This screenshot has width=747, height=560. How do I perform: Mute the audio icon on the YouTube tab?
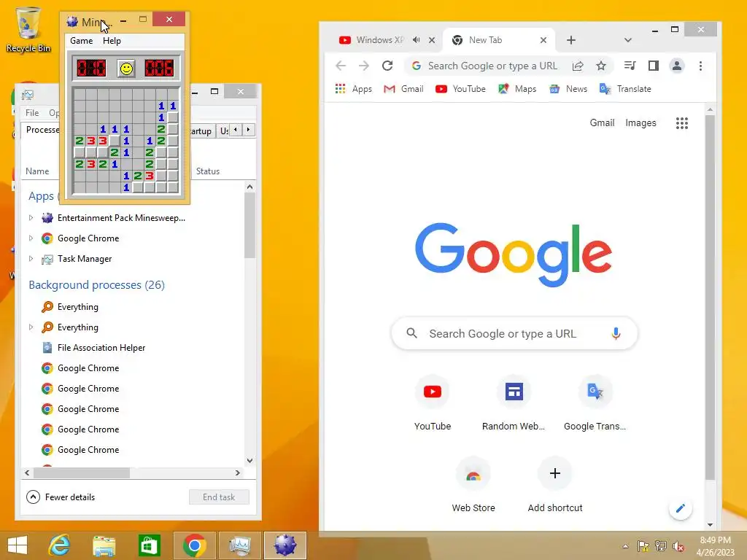416,40
